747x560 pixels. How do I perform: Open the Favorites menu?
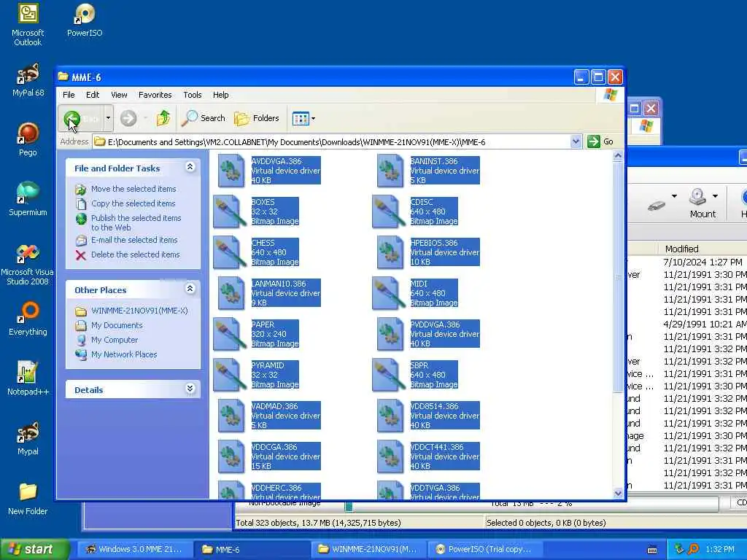[x=155, y=95]
